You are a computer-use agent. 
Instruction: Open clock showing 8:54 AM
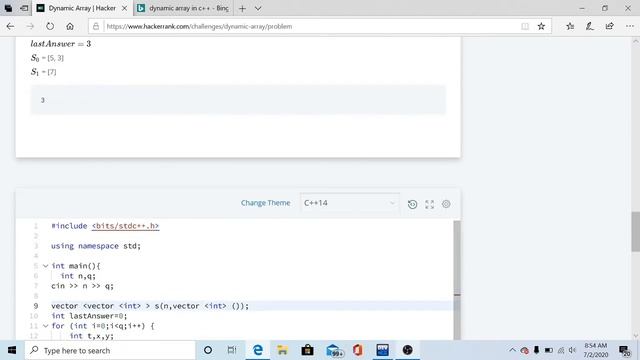[596, 350]
